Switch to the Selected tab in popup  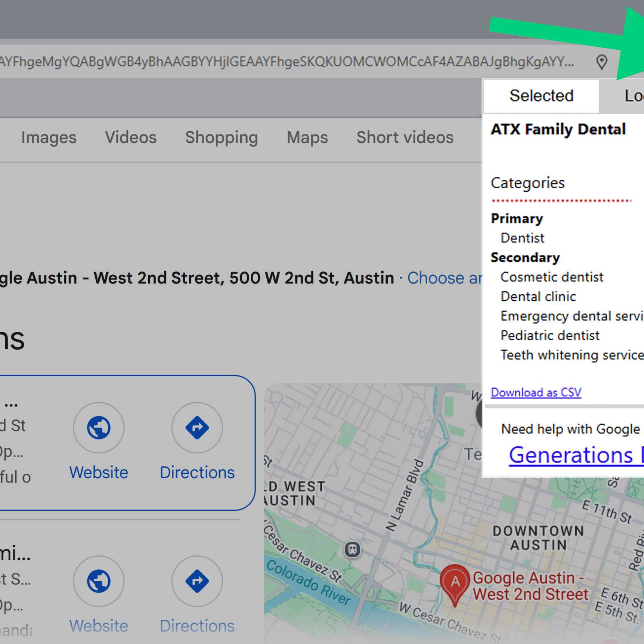tap(541, 96)
